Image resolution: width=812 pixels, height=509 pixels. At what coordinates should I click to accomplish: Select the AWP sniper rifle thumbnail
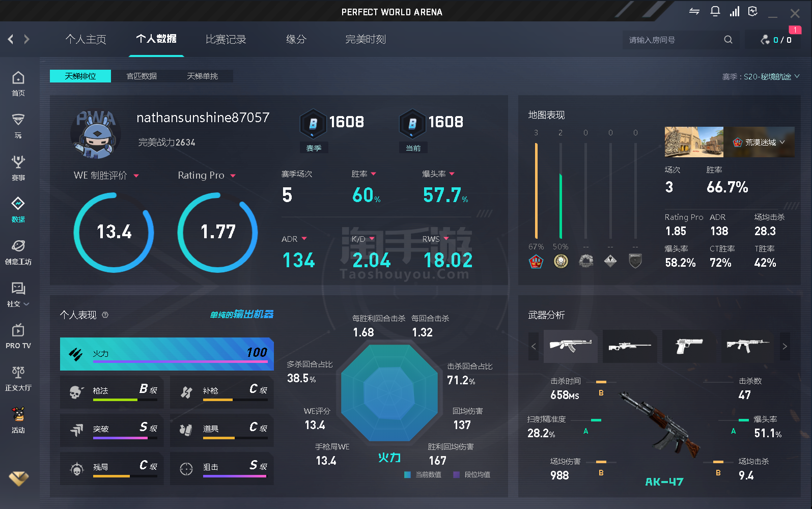[x=629, y=346]
